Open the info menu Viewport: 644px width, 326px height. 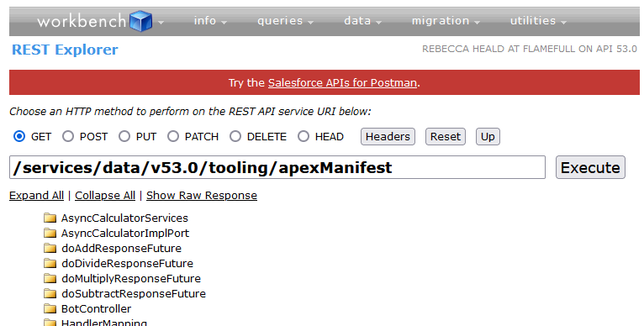pos(210,20)
